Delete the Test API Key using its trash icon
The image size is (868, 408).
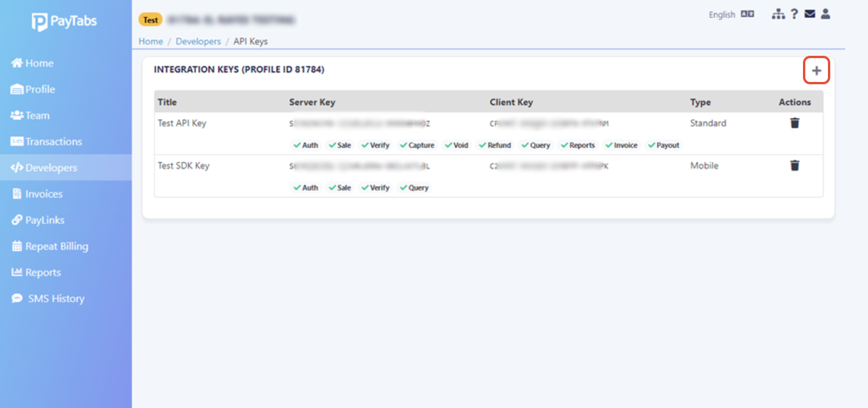(794, 123)
